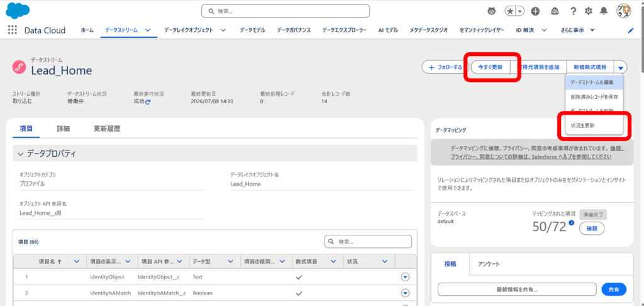This screenshot has width=644, height=306.
Task: Expand the favorites list arrow
Action: point(520,11)
